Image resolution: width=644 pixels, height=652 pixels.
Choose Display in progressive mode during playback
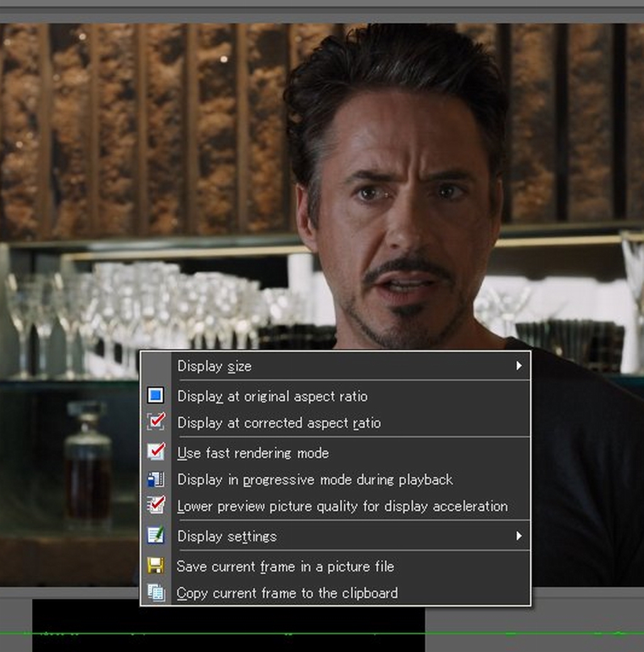click(335, 480)
